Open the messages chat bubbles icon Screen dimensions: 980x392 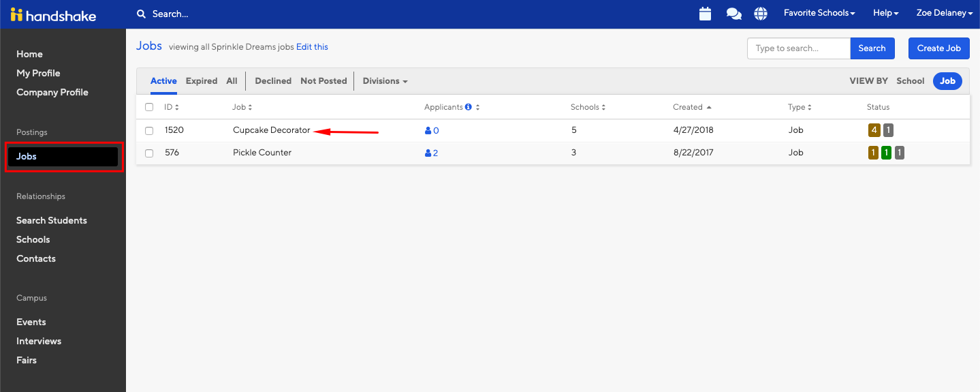pos(733,14)
